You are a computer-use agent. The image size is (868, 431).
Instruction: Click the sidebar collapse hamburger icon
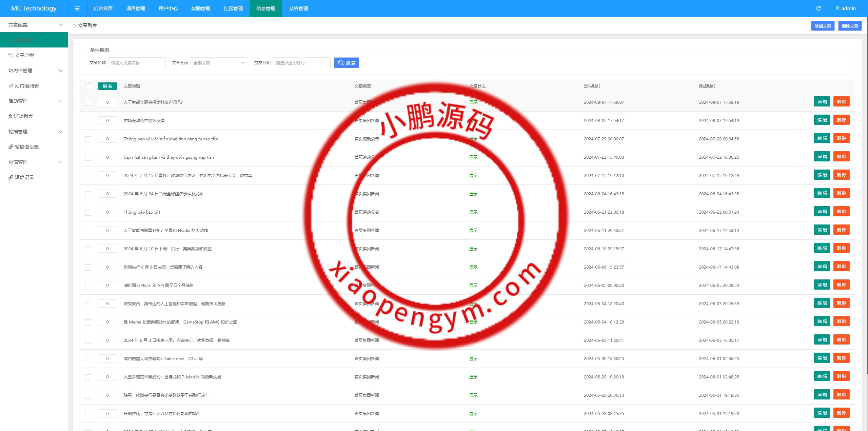pyautogui.click(x=77, y=8)
